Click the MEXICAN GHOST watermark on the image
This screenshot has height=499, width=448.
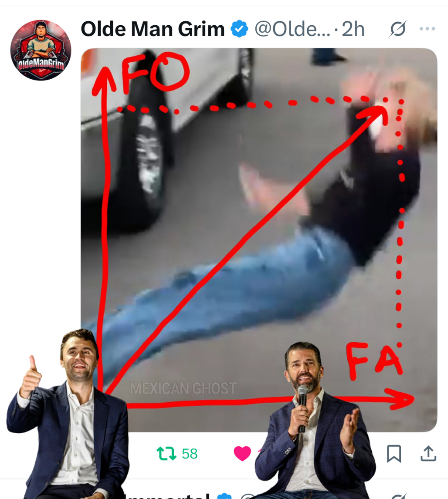(x=183, y=388)
